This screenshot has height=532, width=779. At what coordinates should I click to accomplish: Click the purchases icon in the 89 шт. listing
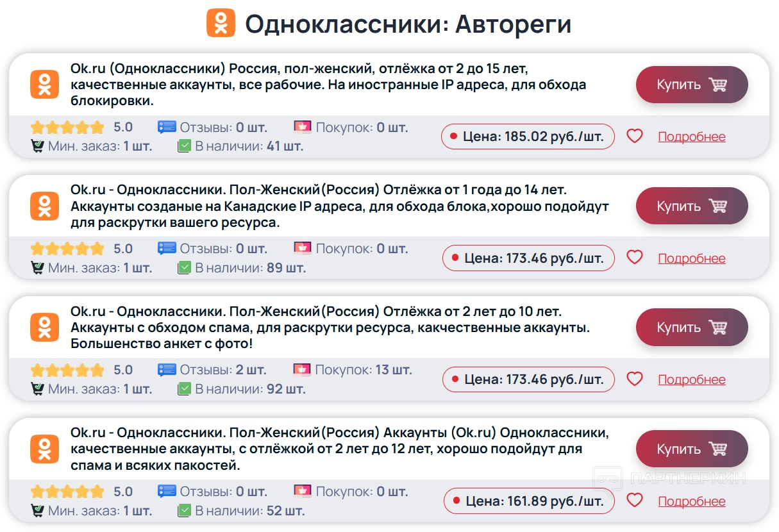click(x=303, y=247)
